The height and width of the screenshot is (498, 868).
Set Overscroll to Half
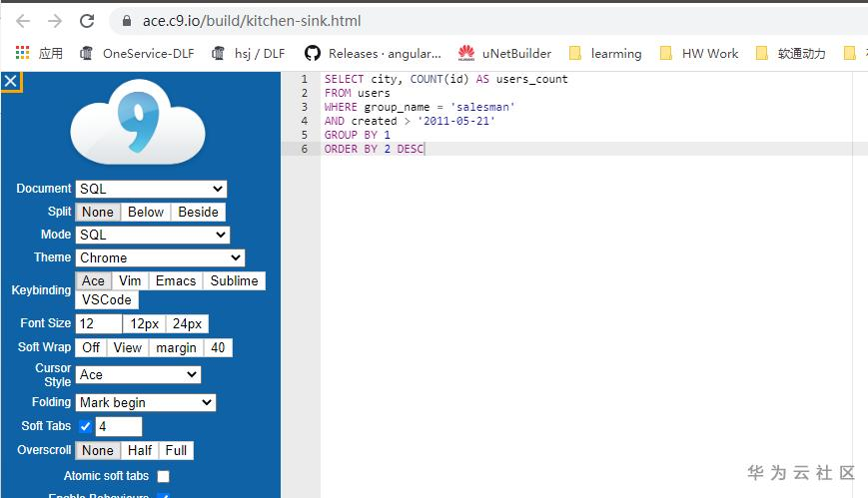(x=140, y=450)
